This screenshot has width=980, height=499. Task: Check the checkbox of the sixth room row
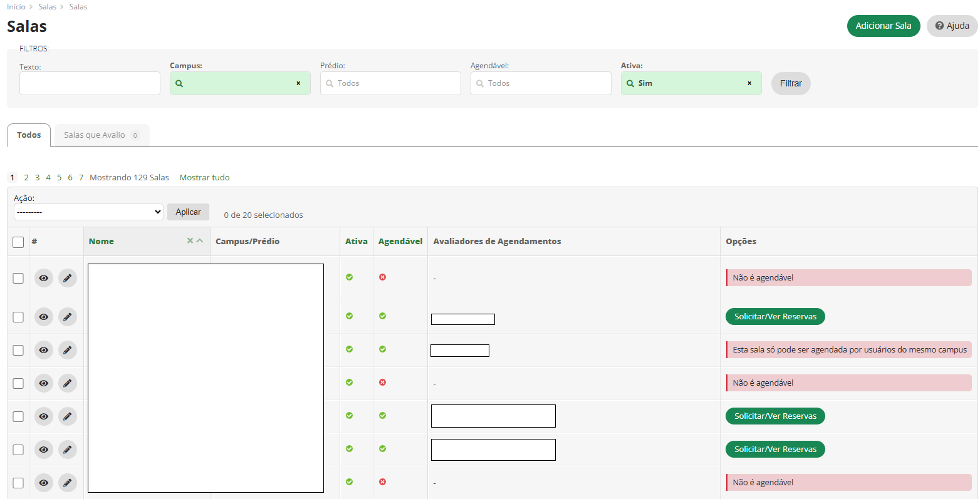[18, 450]
